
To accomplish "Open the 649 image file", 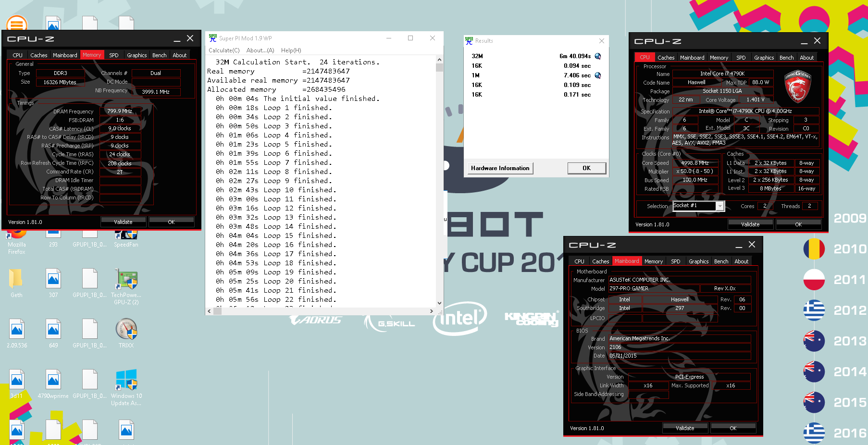I will (x=53, y=334).
